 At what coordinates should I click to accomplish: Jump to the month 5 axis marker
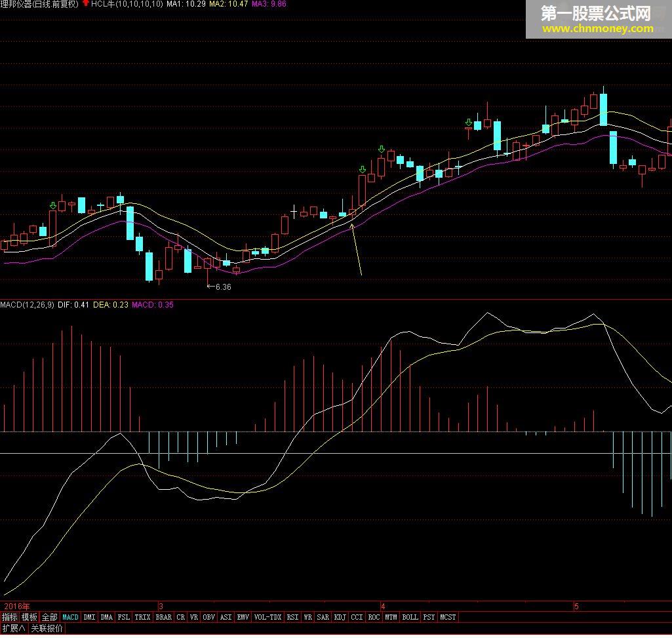pos(576,607)
